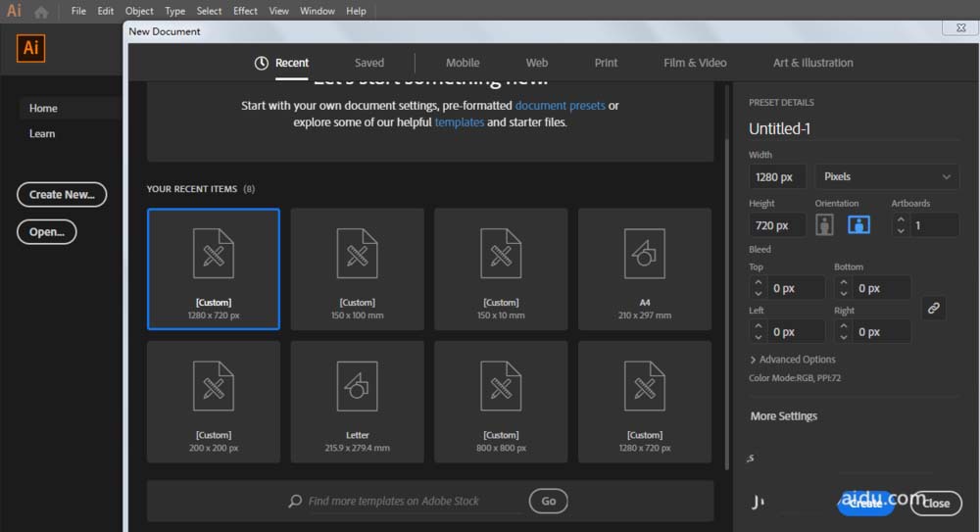This screenshot has height=532, width=980.
Task: Click the Right bleed stepper arrows
Action: [x=844, y=332]
